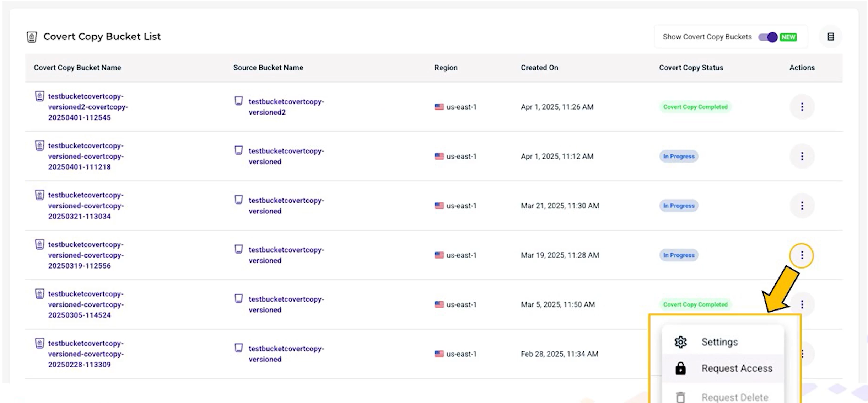Select Settings from the actions menu

click(x=719, y=342)
